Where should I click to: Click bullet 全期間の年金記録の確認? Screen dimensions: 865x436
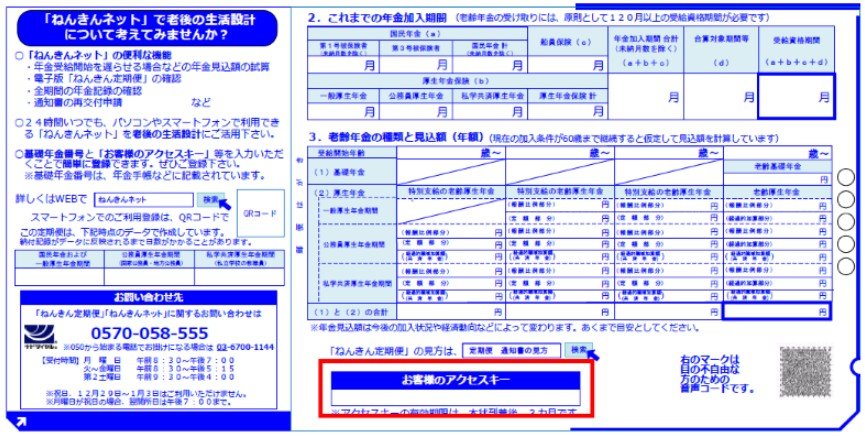click(x=84, y=91)
